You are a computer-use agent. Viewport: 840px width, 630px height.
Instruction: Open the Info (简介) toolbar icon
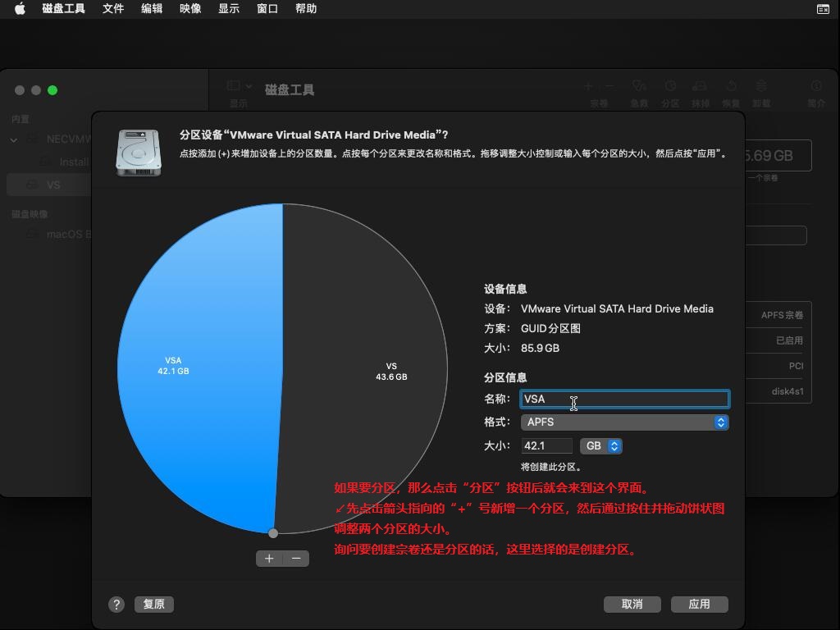click(x=815, y=88)
